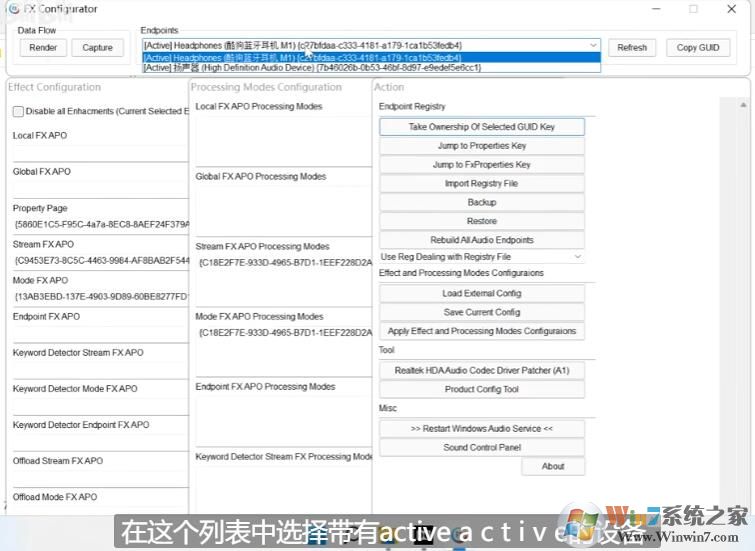The height and width of the screenshot is (551, 755).
Task: Click the Local FX APO input field
Action: click(x=101, y=153)
